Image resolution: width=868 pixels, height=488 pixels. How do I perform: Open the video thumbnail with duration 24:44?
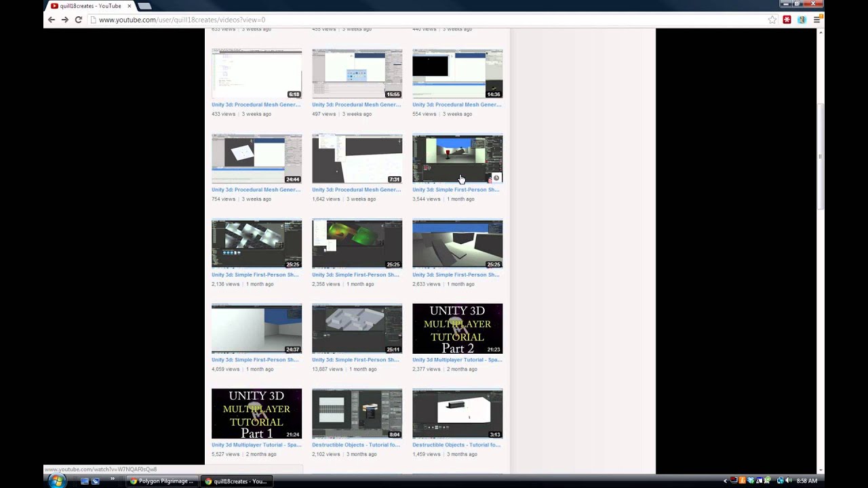click(x=256, y=159)
